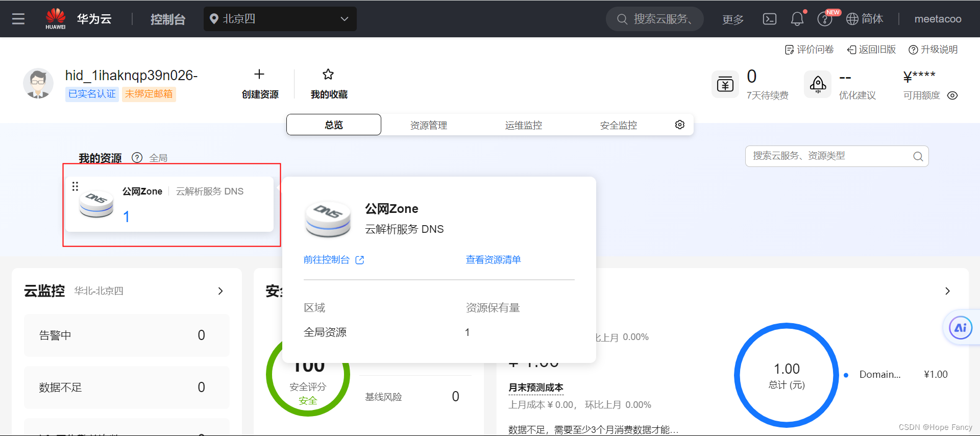Open the notification bell
The image size is (980, 436).
pos(797,19)
